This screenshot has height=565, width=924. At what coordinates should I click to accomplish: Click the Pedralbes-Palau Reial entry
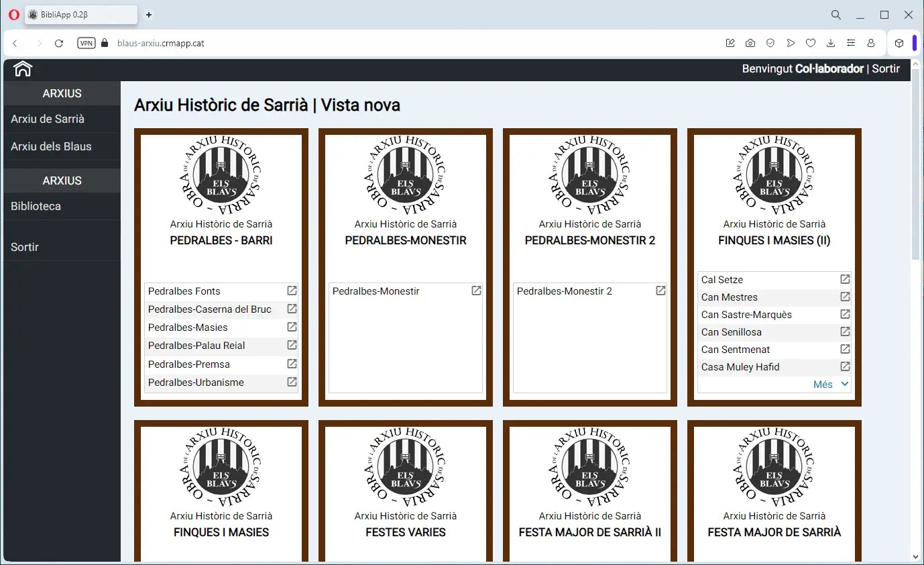(x=196, y=346)
